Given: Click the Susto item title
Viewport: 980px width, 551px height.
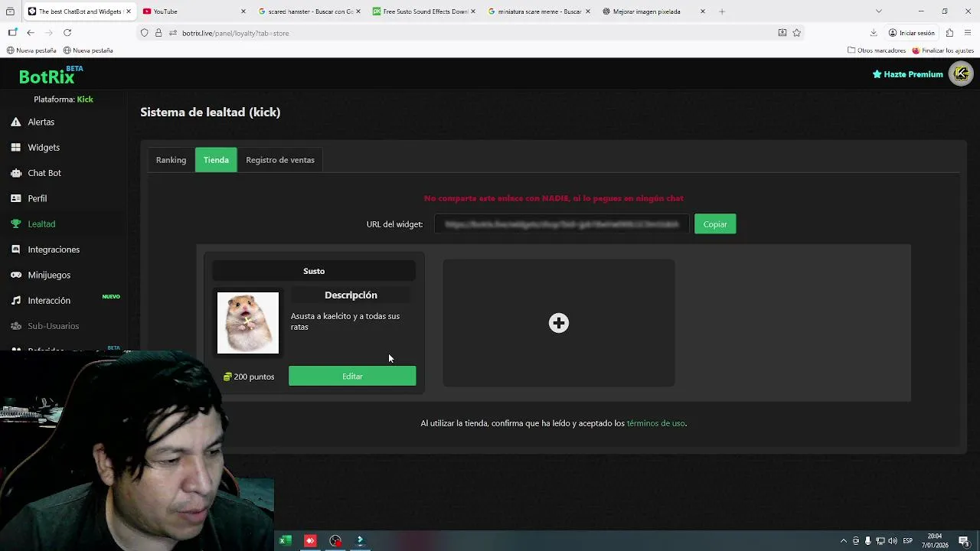Looking at the screenshot, I should (314, 271).
